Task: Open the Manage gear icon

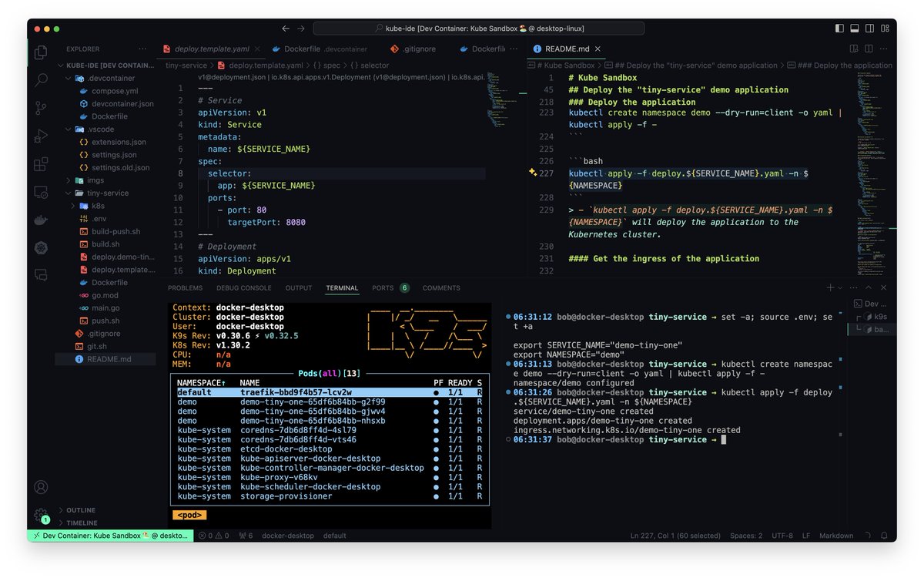Action: (x=41, y=515)
